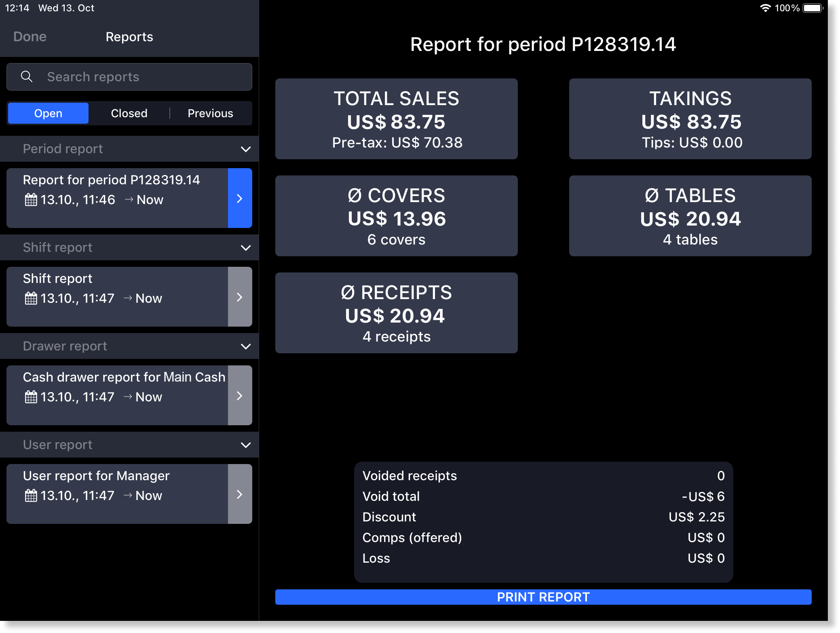This screenshot has width=840, height=633.
Task: Click the 12:14 clock in status bar
Action: [x=17, y=8]
